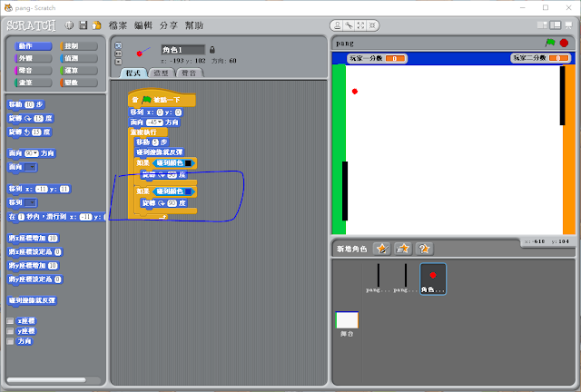
Task: Select the 角色... red ball sprite thumbnail
Action: [433, 279]
